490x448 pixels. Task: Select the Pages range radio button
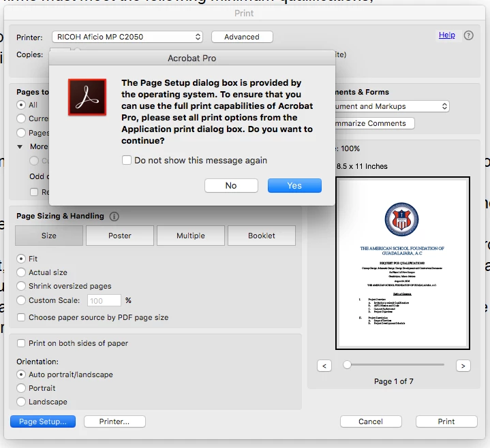point(21,133)
